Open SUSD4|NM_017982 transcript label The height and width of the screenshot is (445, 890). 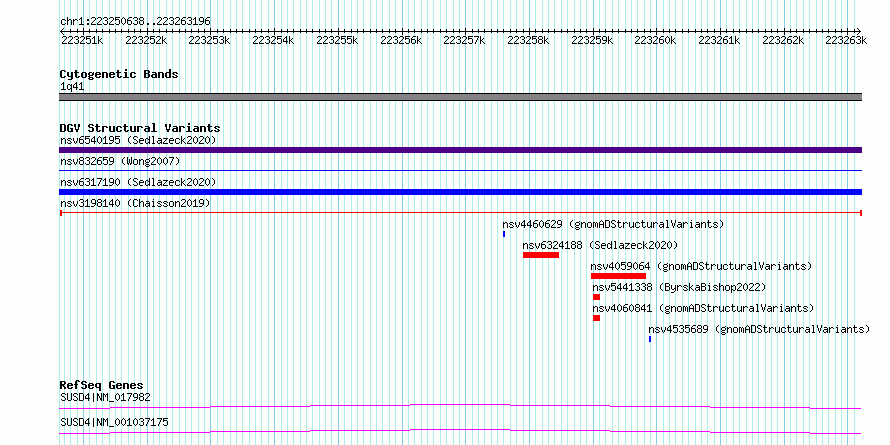point(105,397)
